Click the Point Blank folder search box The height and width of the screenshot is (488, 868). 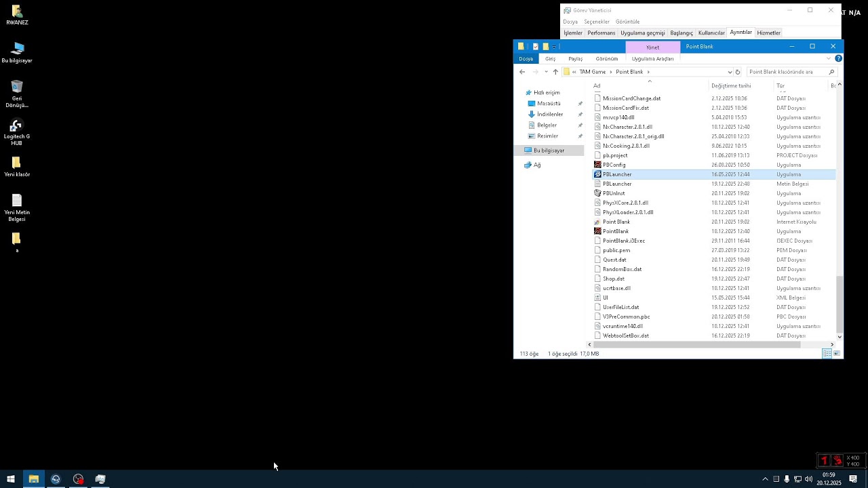pyautogui.click(x=791, y=72)
